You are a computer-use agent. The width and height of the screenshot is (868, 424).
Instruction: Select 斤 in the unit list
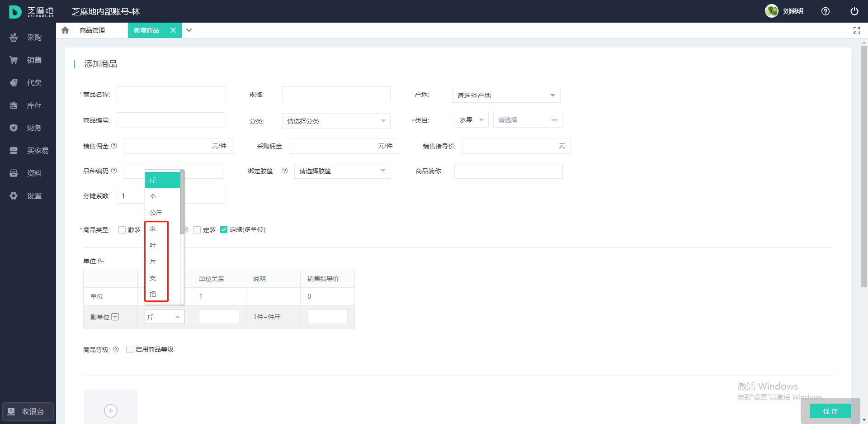[162, 180]
